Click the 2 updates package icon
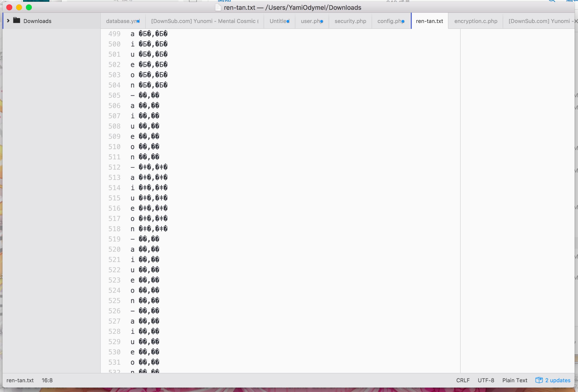Image resolution: width=578 pixels, height=392 pixels. (x=539, y=380)
